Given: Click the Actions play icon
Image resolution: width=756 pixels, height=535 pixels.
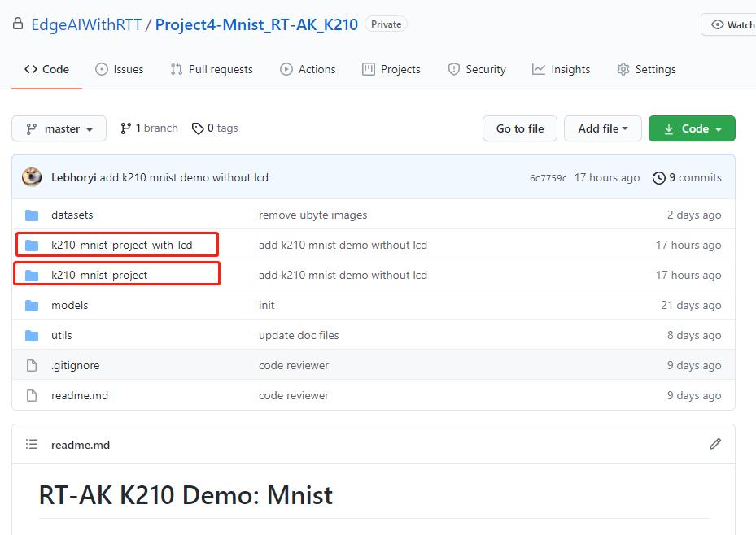Looking at the screenshot, I should point(286,69).
